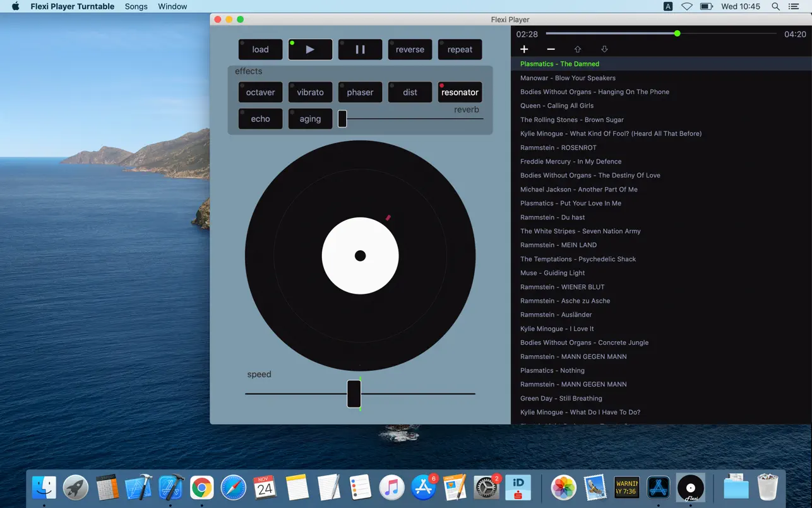Click the play button icon
This screenshot has width=812, height=508.
tap(310, 49)
